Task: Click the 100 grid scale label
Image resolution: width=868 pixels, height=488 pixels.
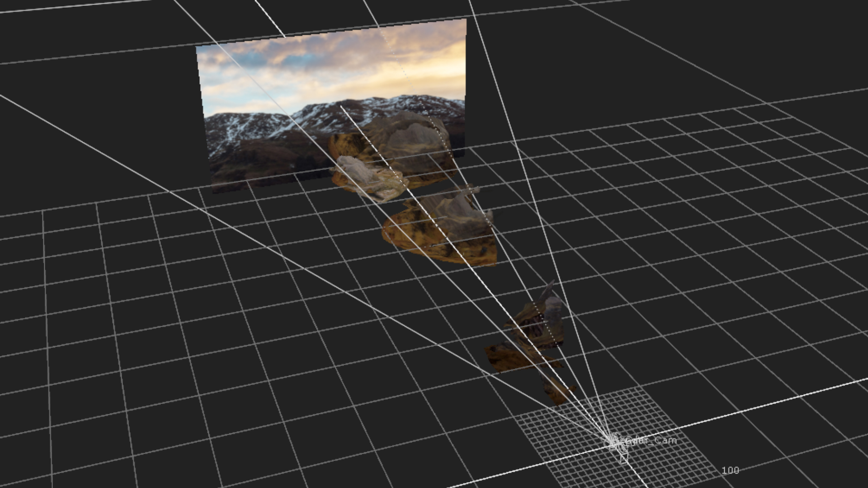Action: [730, 470]
